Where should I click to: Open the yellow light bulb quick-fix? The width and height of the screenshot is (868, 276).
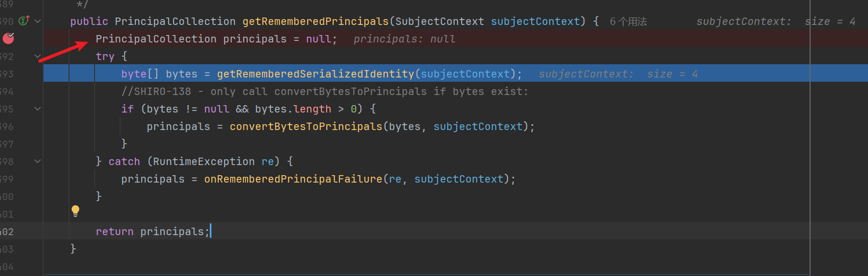click(75, 211)
